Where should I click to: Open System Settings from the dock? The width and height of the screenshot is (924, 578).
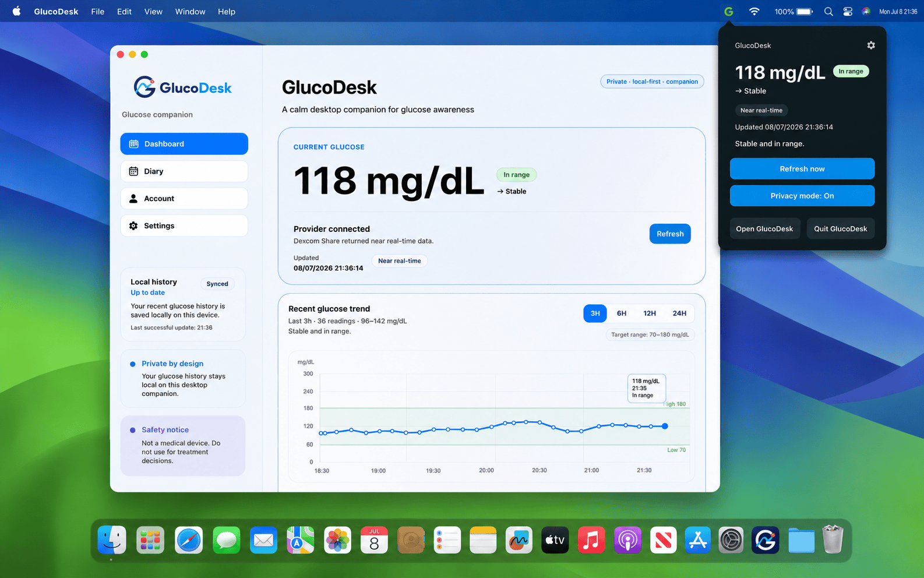pos(731,540)
